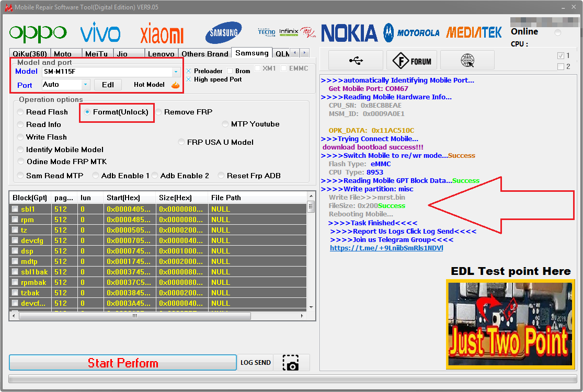Viewport: 583px width, 392px height.
Task: Click the vertical scrollbar down arrow of partition table
Action: (311, 307)
